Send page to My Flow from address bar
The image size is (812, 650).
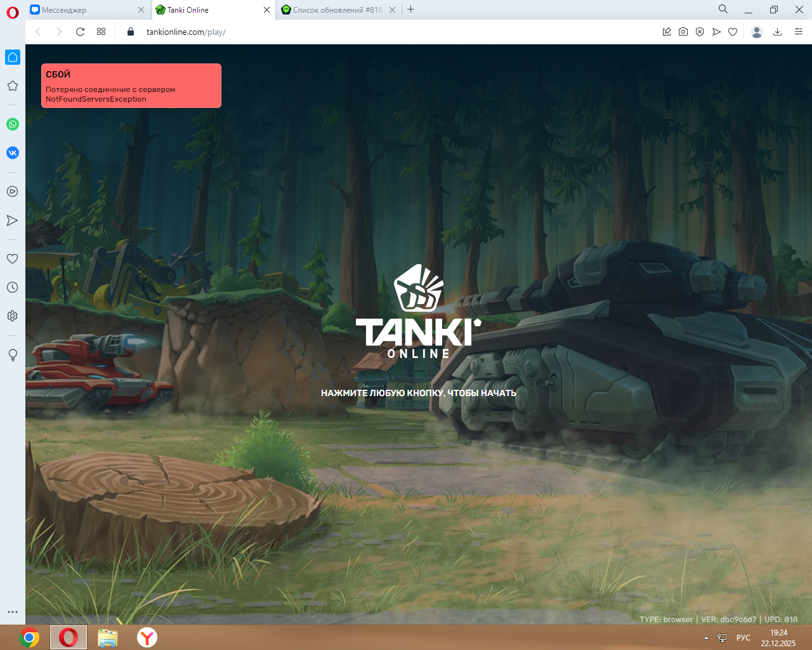(x=716, y=32)
